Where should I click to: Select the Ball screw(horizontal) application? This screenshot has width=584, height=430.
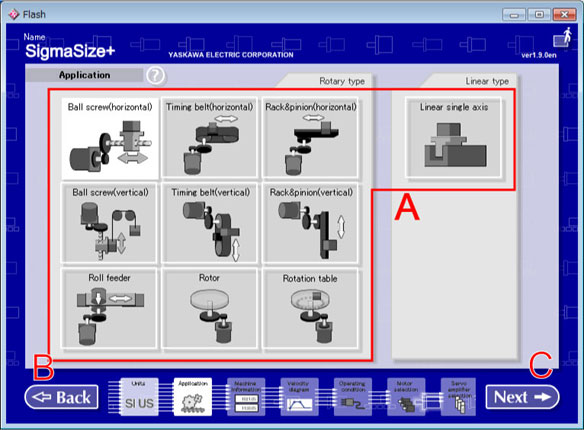[x=110, y=138]
